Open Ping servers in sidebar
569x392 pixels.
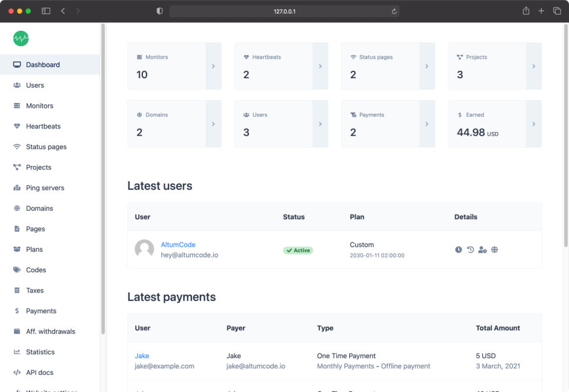[x=50, y=188]
